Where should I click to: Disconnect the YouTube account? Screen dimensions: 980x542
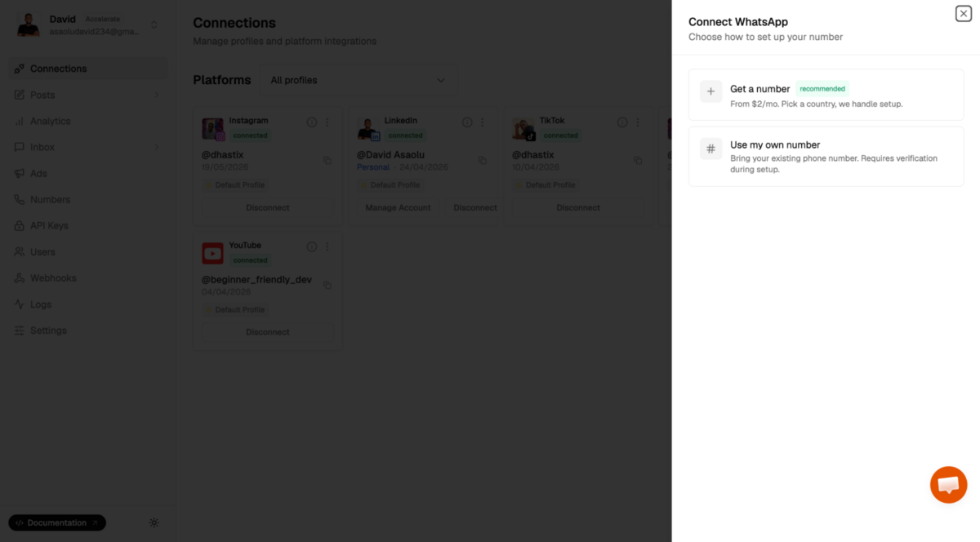coord(268,332)
